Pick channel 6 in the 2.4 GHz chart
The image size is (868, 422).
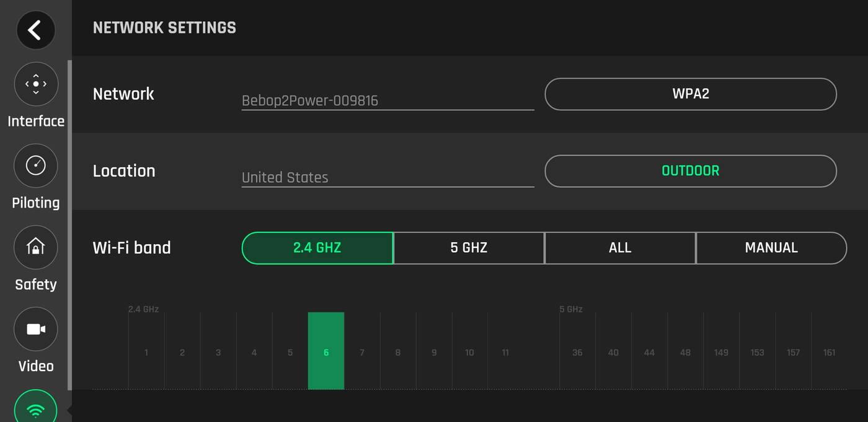pyautogui.click(x=326, y=351)
